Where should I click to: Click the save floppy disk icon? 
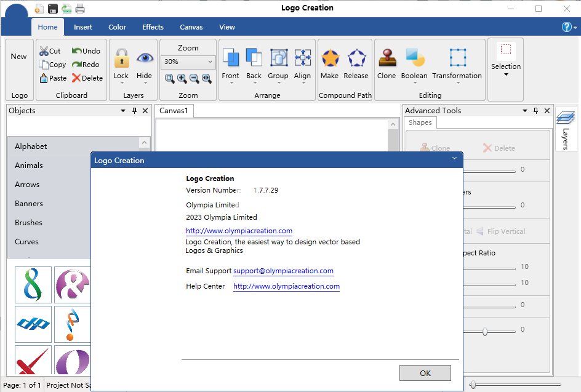tap(52, 9)
